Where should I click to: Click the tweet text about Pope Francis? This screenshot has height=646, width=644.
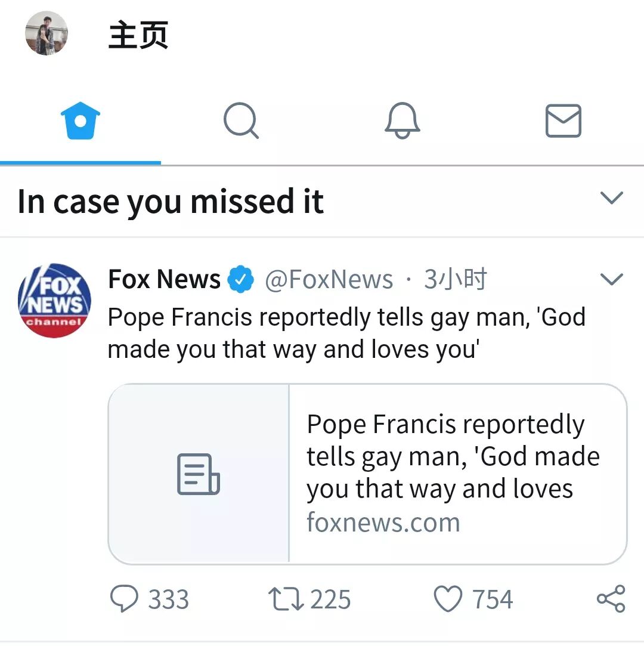346,333
